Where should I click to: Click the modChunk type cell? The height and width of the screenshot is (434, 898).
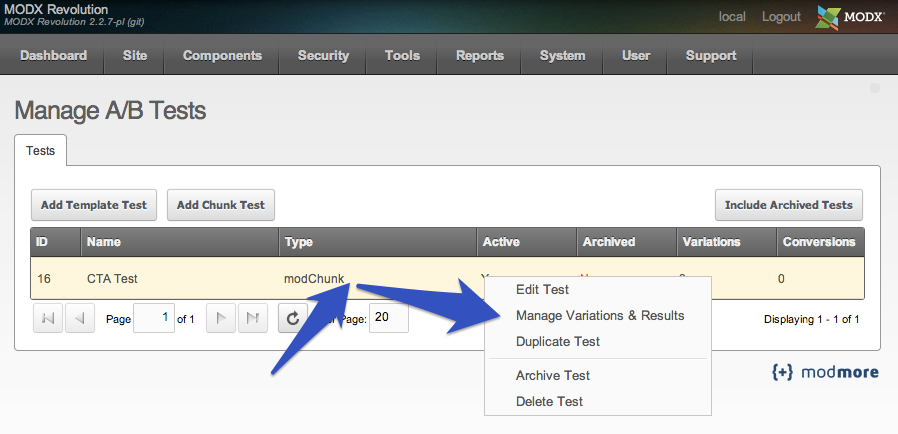pyautogui.click(x=314, y=279)
